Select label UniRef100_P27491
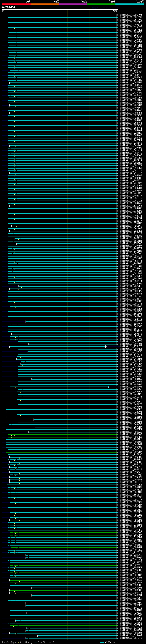Image resolution: width=146 pixels, height=644 pixels. [x=131, y=93]
